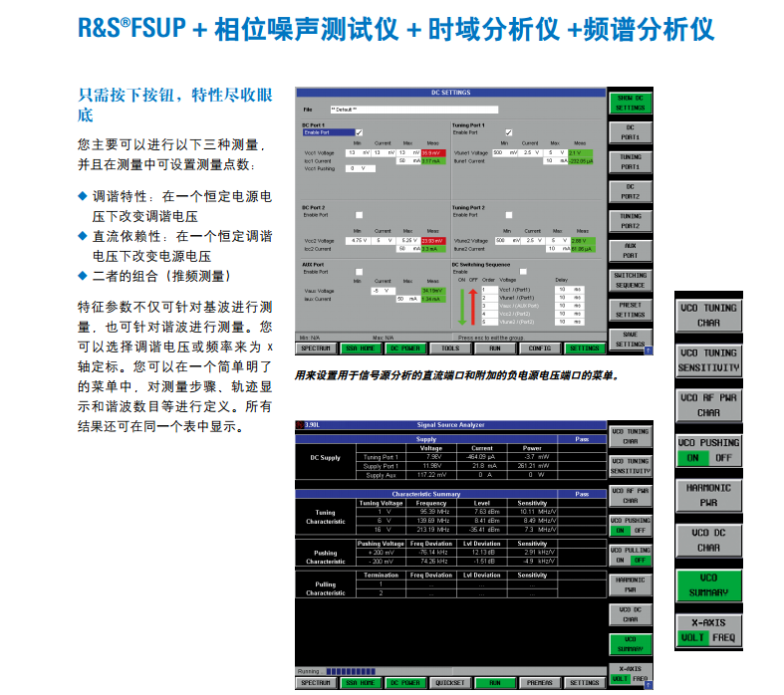
Task: Click the up-arrow icon below X-AXIS in Signal Source Analyzer
Action: [649, 685]
